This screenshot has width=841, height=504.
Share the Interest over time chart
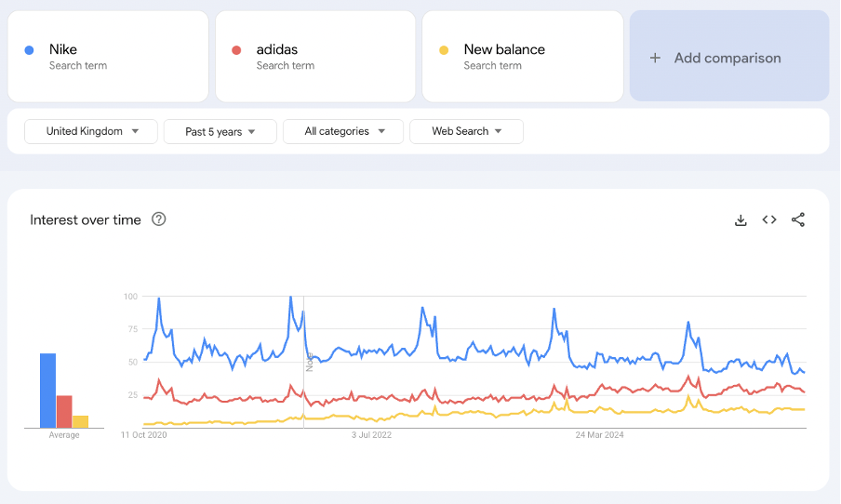[798, 220]
